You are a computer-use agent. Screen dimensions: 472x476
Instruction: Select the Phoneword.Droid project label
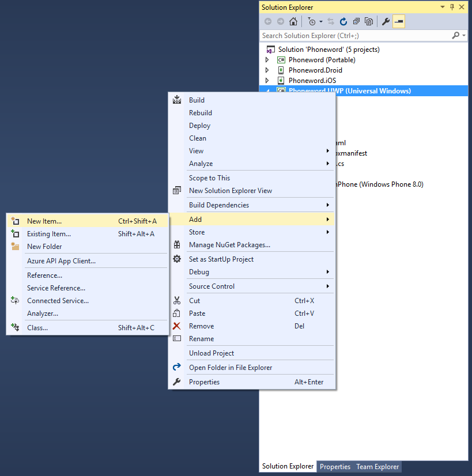315,70
